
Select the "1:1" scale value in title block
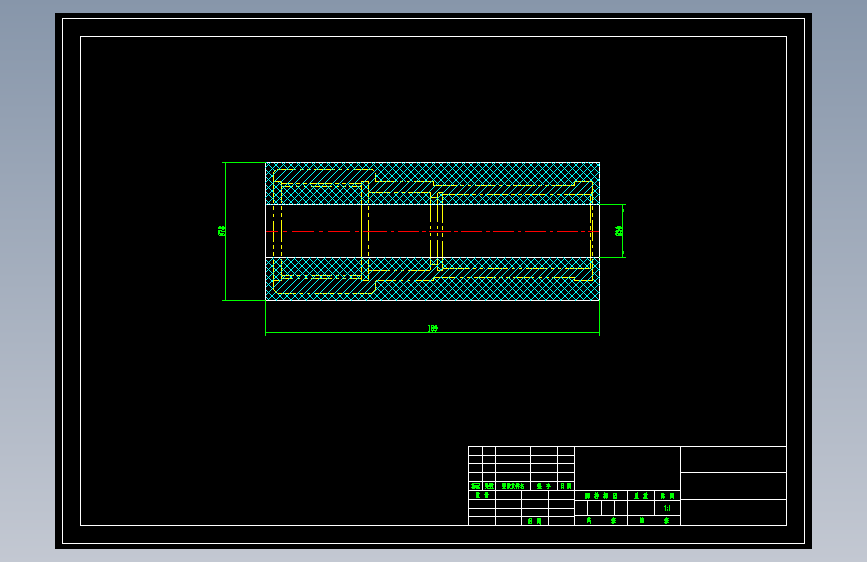667,508
